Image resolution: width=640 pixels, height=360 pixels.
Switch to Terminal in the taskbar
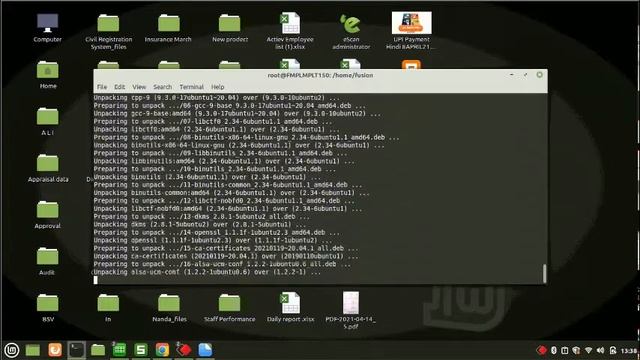pyautogui.click(x=76, y=350)
